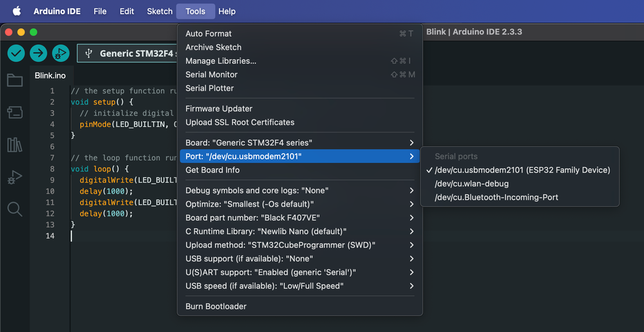Viewport: 644px width, 332px height.
Task: Switch to the Blink.ino editor tab
Action: coord(50,76)
